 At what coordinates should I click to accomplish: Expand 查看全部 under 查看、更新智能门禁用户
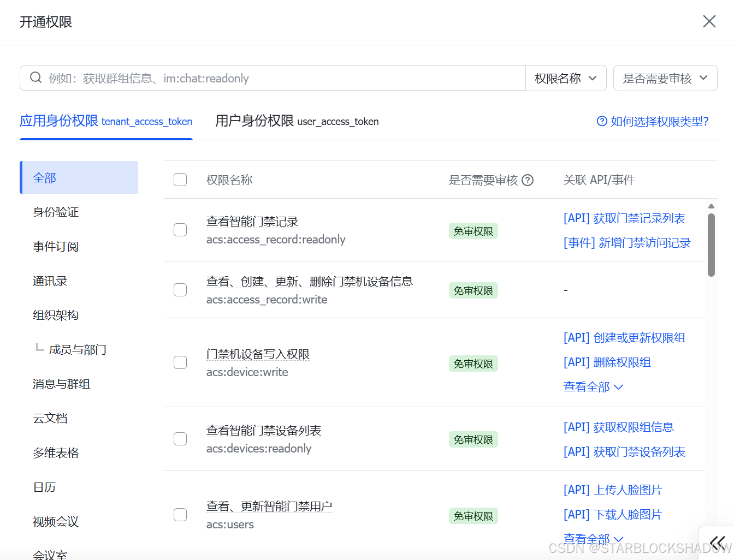593,539
